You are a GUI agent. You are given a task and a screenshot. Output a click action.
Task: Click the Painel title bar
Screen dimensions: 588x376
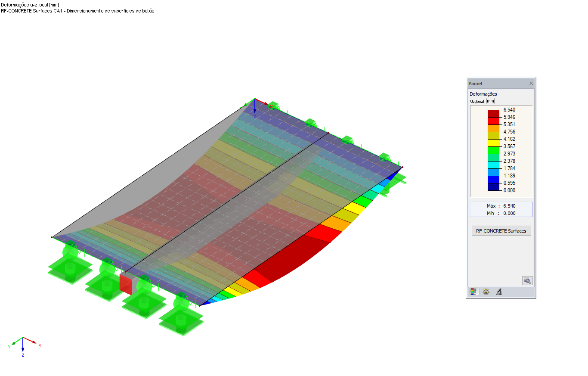point(501,84)
